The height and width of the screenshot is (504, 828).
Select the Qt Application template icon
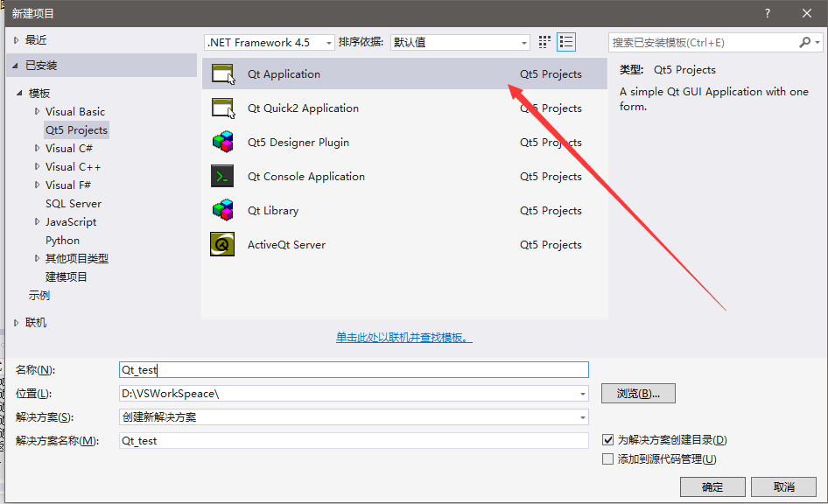coord(223,73)
